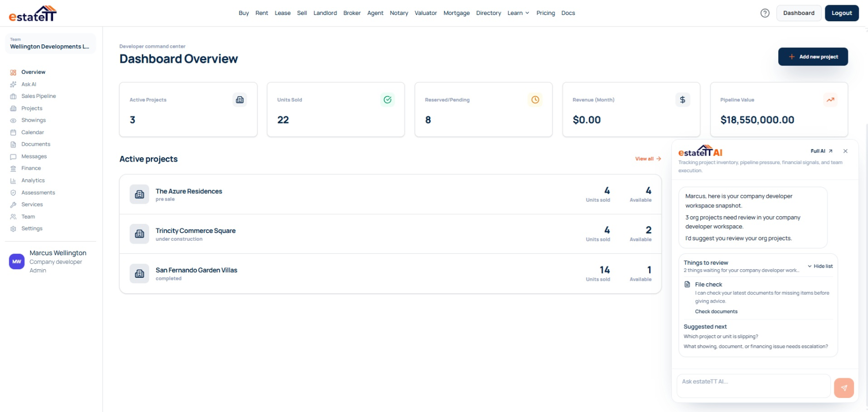
Task: Open the Lease nav item
Action: [283, 13]
